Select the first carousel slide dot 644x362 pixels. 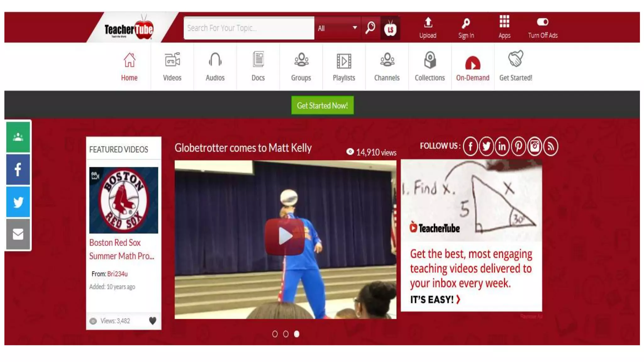click(x=275, y=334)
